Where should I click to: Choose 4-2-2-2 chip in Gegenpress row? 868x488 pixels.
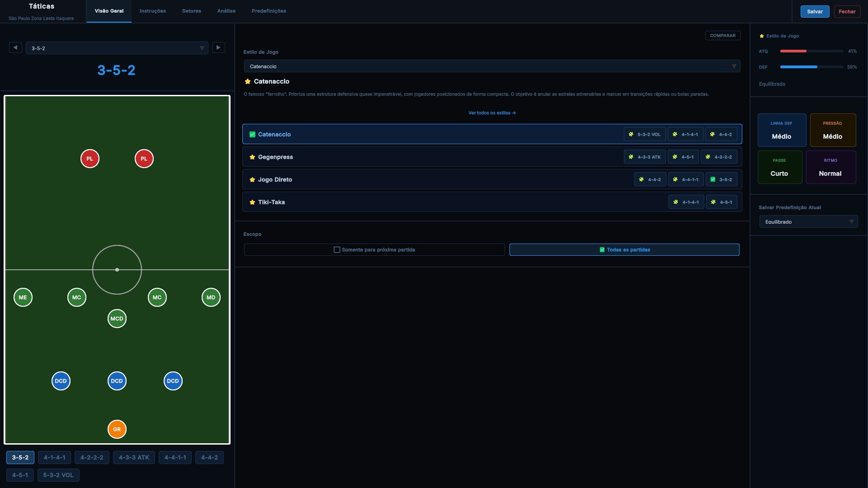(x=719, y=157)
